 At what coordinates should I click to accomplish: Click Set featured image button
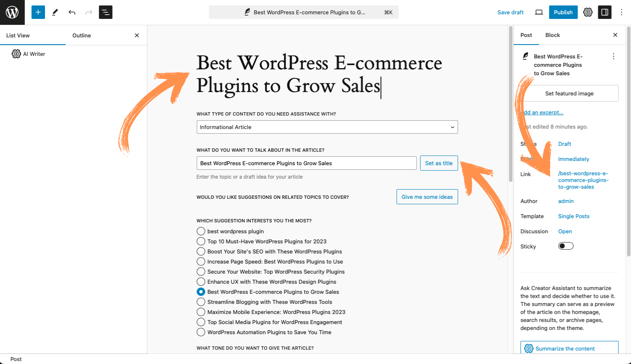point(569,93)
